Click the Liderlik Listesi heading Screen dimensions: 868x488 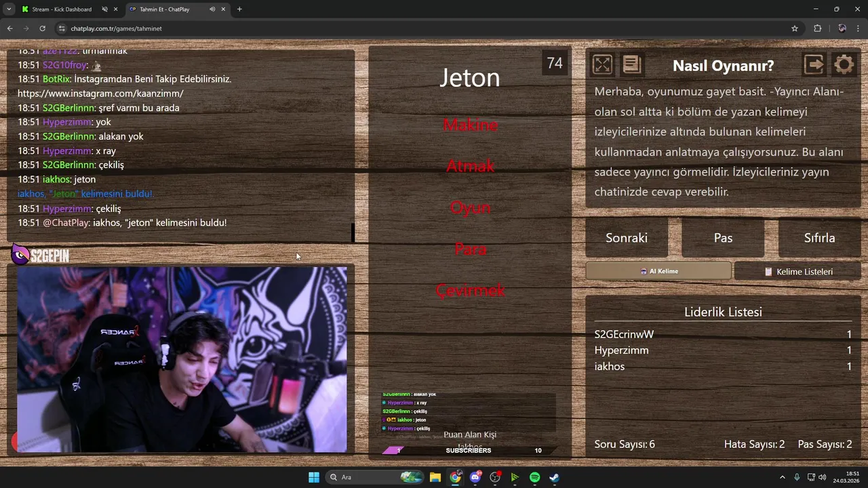pyautogui.click(x=723, y=312)
